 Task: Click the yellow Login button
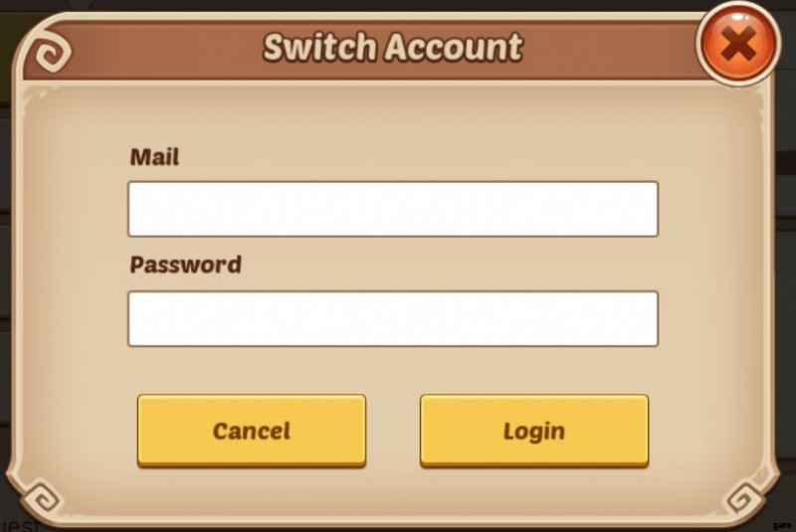tap(534, 431)
